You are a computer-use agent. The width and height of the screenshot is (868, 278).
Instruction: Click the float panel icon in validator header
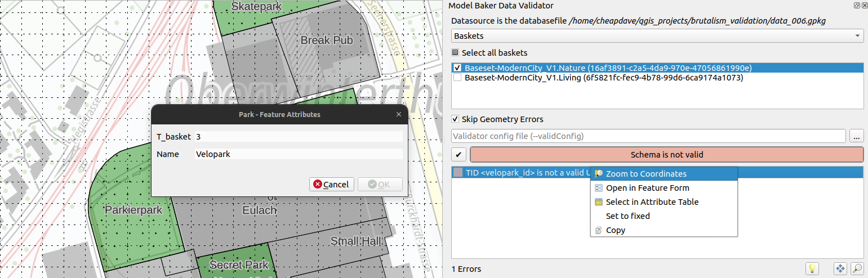tap(856, 6)
